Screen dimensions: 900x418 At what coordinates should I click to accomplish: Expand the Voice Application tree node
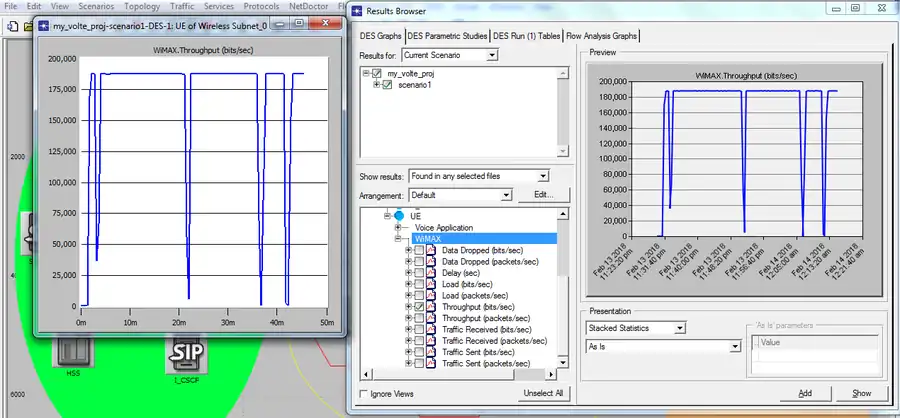point(398,228)
